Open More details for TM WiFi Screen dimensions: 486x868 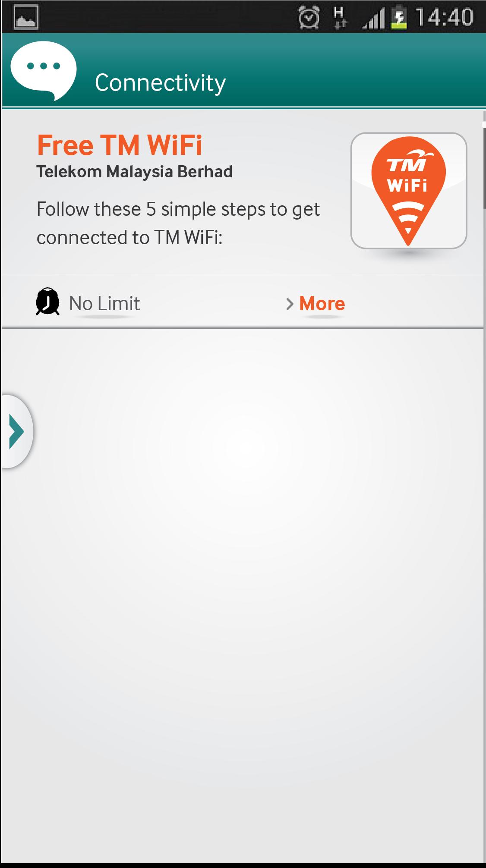[322, 304]
